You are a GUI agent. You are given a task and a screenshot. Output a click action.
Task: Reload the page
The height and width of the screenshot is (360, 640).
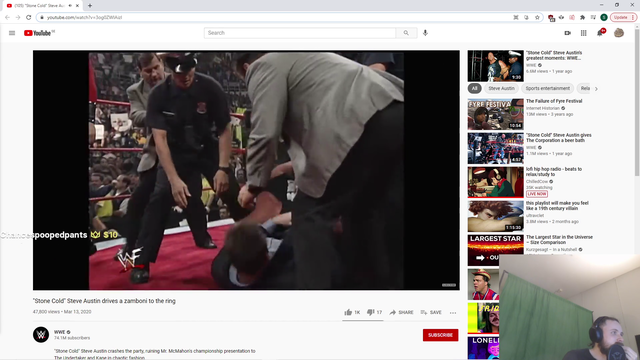coord(29,18)
